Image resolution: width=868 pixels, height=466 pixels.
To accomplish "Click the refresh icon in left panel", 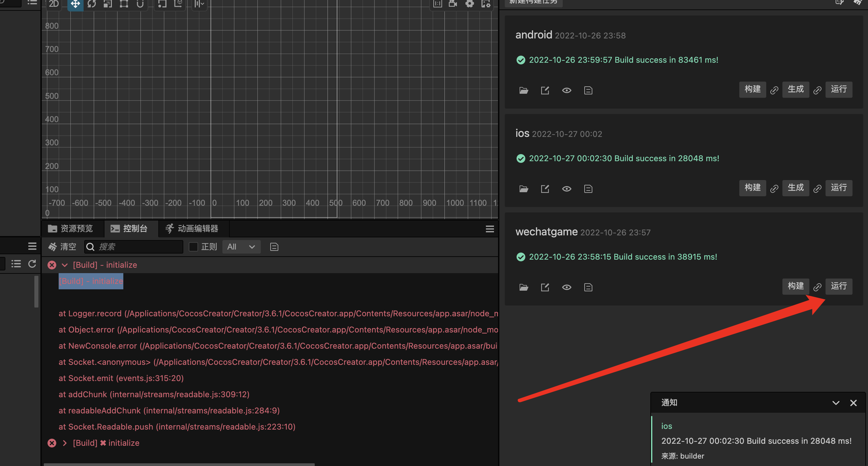I will tap(32, 264).
